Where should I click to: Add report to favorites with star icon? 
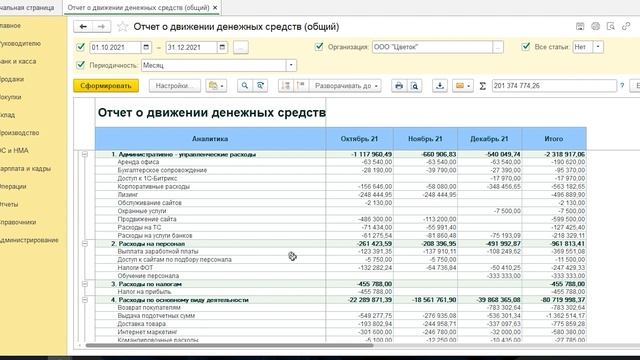point(122,27)
